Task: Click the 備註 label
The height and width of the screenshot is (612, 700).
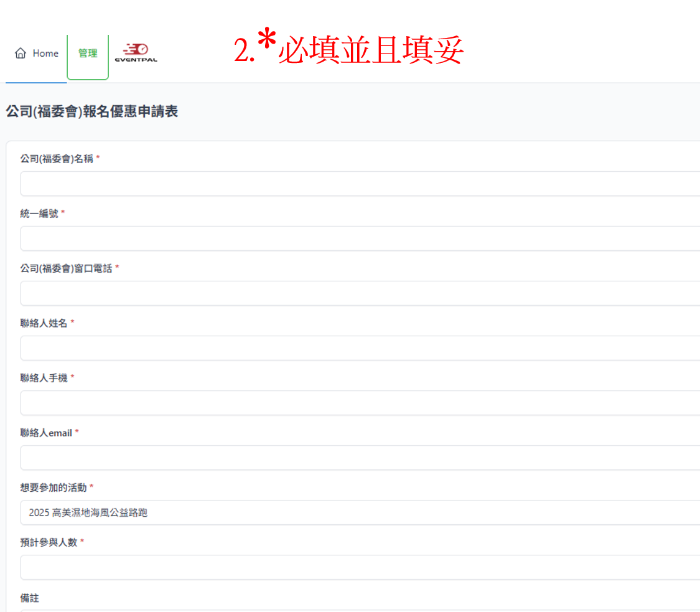Action: (x=29, y=598)
